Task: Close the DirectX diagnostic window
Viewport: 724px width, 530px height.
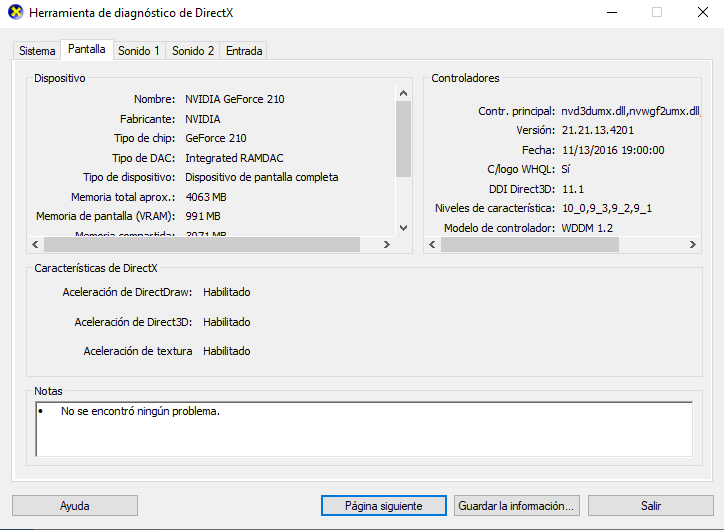Action: [x=703, y=12]
